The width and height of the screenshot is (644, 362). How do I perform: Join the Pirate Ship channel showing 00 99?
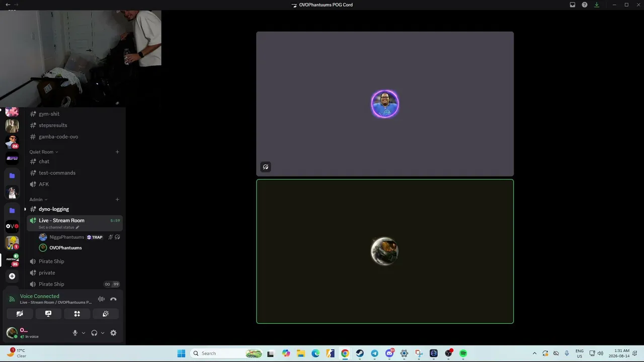tap(74, 284)
